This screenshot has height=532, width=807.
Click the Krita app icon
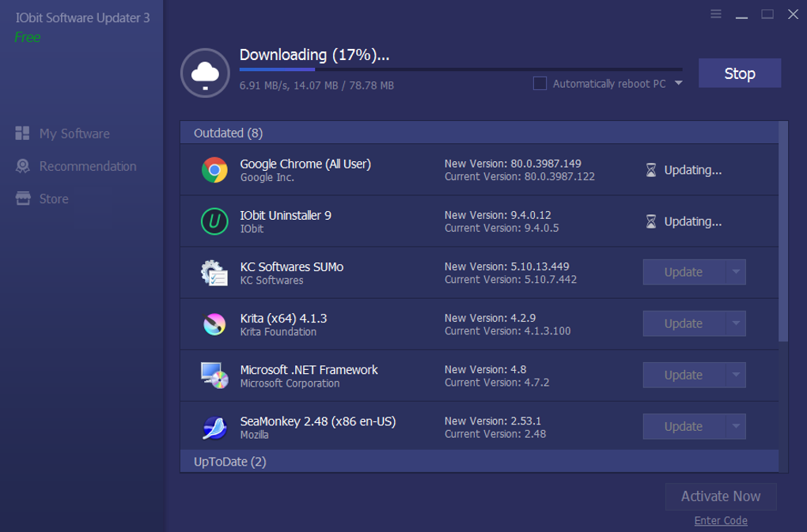pos(214,324)
